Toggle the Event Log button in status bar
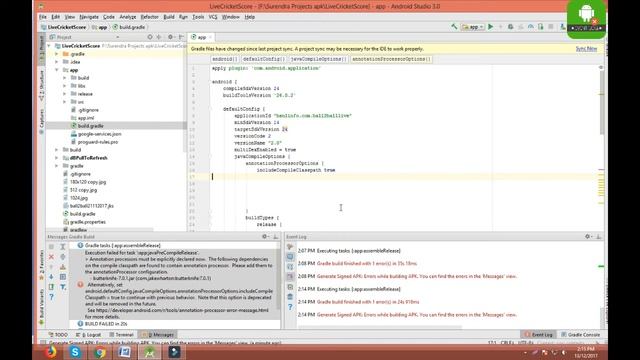The width and height of the screenshot is (640, 360). tap(538, 335)
